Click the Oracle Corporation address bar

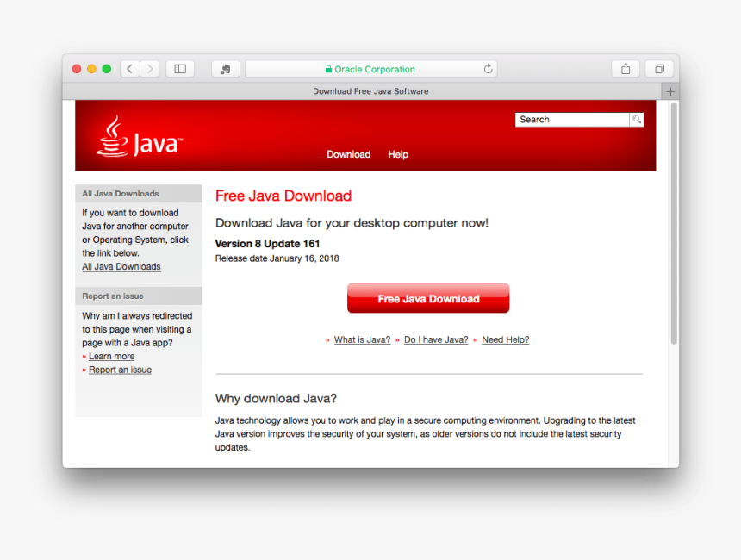(x=370, y=69)
